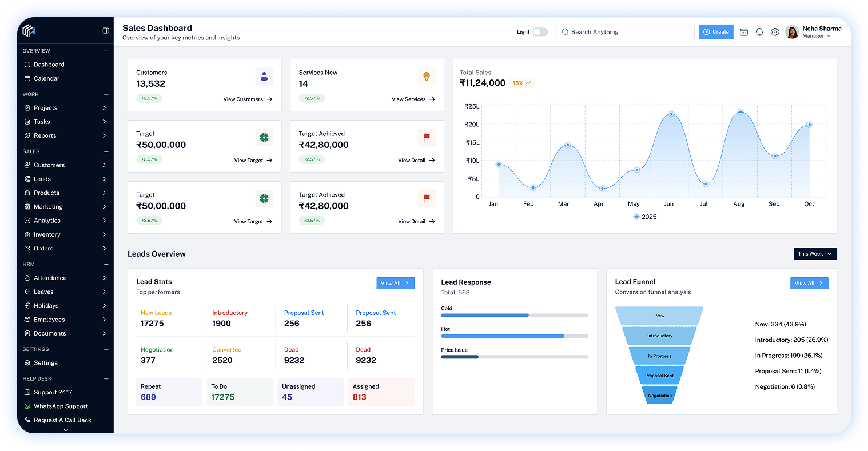Screen dimensions: 868x451
Task: Click the Support 24*7 icon
Action: tap(27, 393)
